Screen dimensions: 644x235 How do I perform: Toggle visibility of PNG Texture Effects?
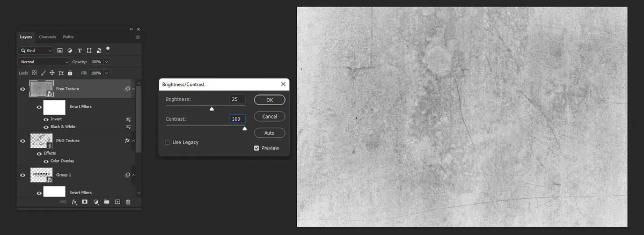(x=39, y=153)
